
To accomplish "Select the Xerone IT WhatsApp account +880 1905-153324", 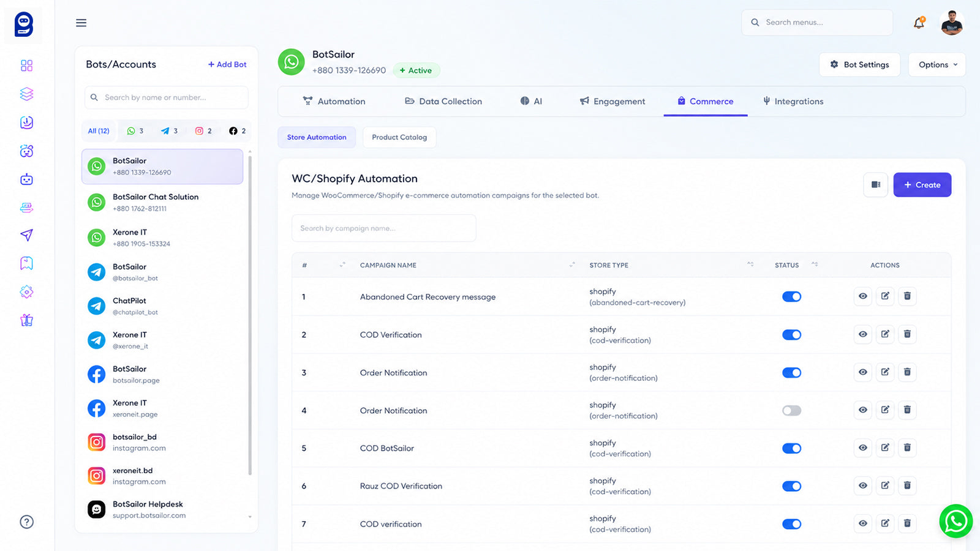I will (162, 238).
